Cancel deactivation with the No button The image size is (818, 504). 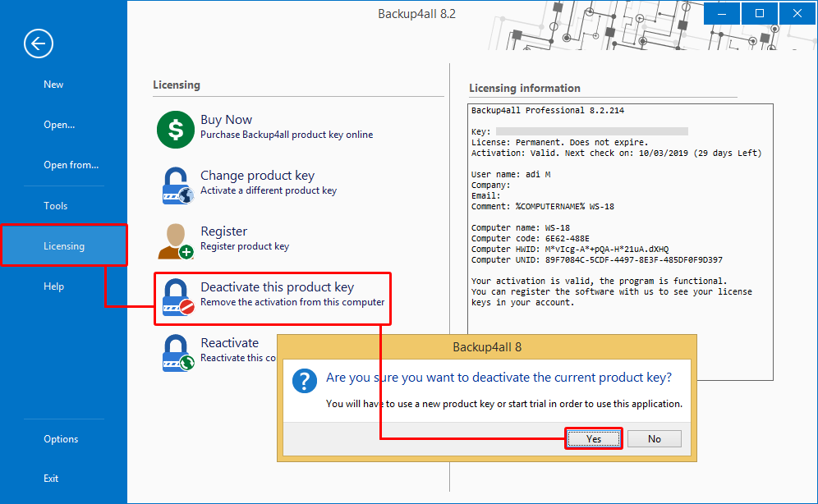pyautogui.click(x=655, y=439)
